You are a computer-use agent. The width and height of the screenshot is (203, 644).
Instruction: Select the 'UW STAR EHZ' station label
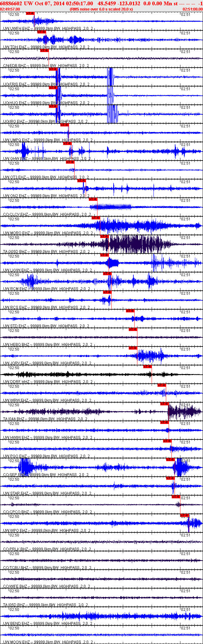pos(16,493)
